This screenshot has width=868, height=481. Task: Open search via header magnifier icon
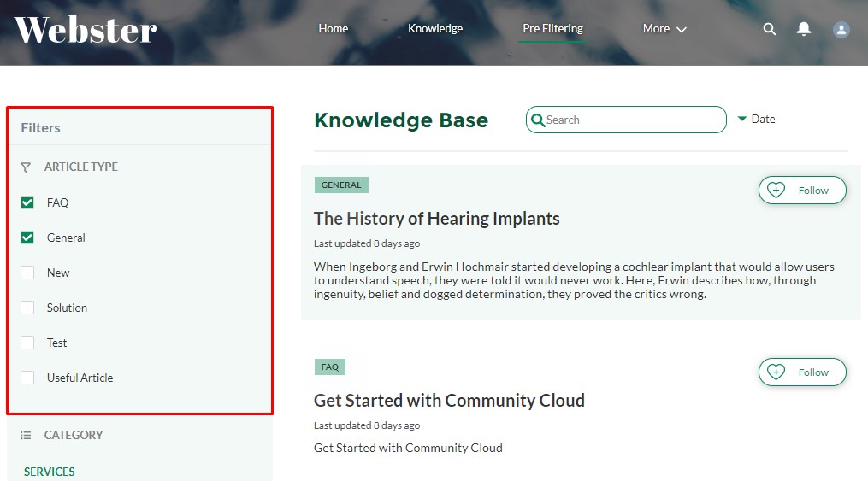click(769, 29)
